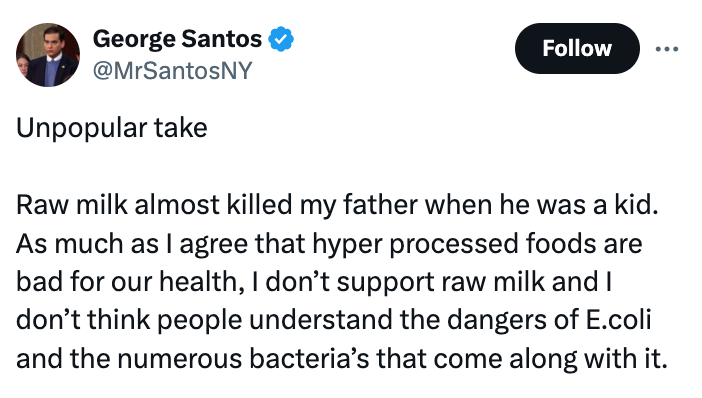
Task: Click the final line "and the numerous bacteria's"
Action: [342, 359]
